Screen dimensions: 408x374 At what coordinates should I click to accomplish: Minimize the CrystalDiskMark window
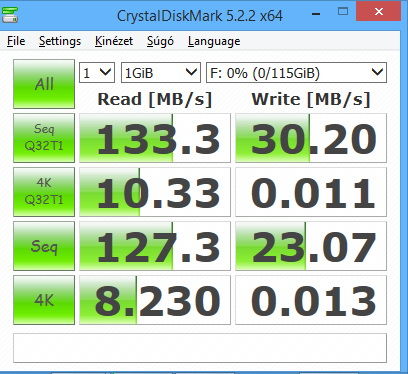click(316, 13)
